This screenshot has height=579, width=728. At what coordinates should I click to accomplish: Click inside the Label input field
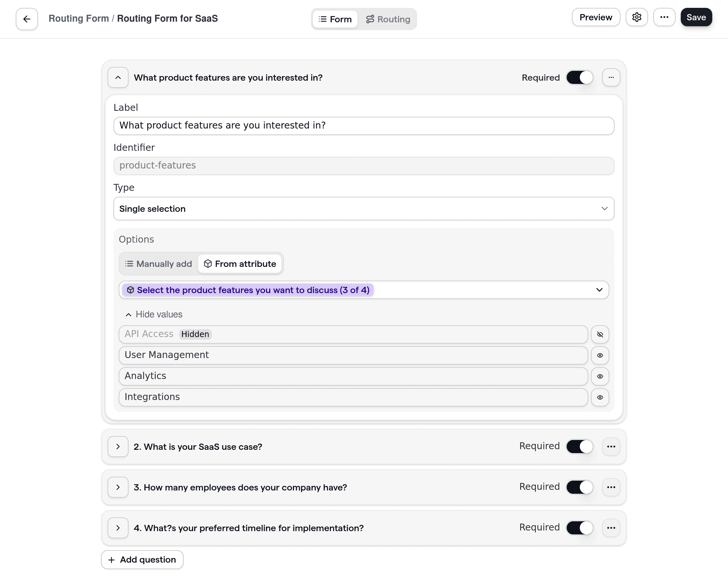pos(364,126)
